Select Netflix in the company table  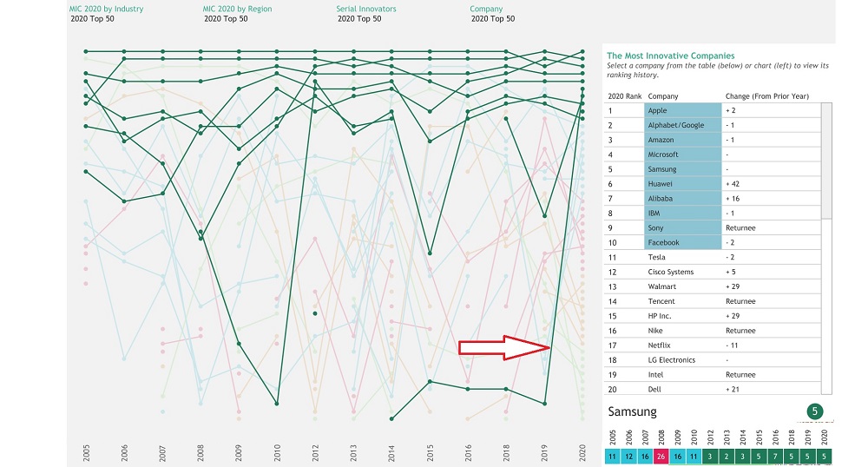pyautogui.click(x=682, y=345)
